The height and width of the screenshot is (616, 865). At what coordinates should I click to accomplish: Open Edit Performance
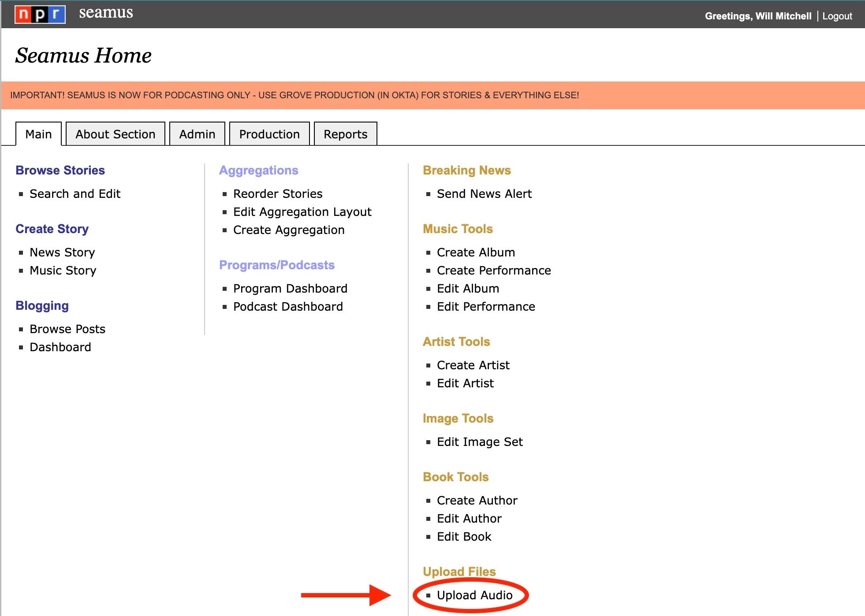(x=486, y=307)
